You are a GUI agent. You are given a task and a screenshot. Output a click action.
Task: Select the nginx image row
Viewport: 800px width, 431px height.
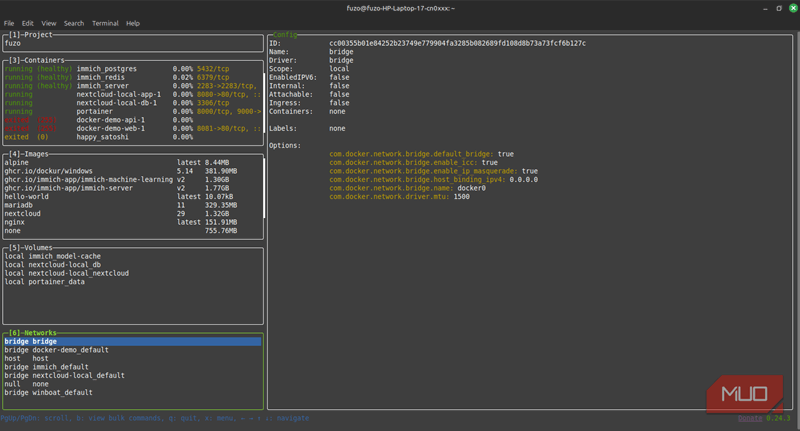click(133, 222)
